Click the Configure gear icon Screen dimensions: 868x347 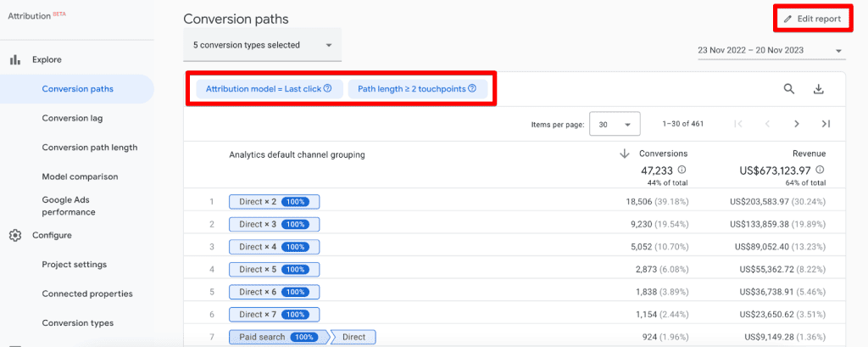click(15, 236)
